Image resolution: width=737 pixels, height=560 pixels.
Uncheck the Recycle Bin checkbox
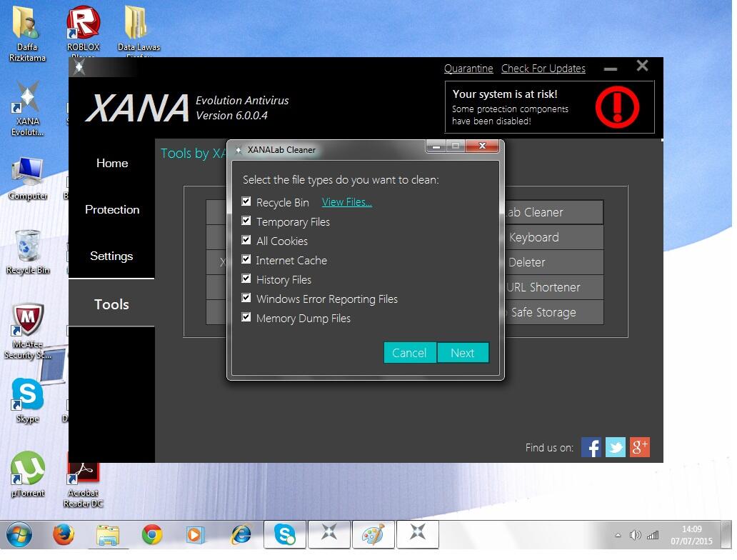click(x=246, y=201)
